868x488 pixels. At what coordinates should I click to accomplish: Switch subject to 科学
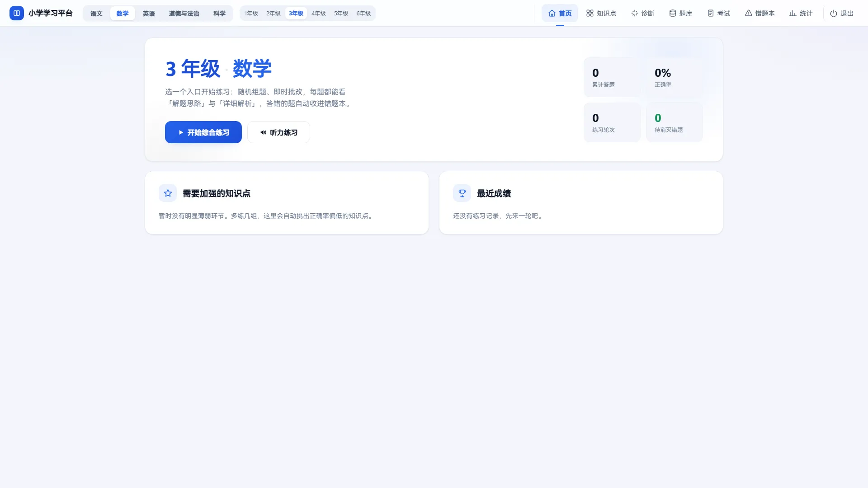tap(219, 13)
